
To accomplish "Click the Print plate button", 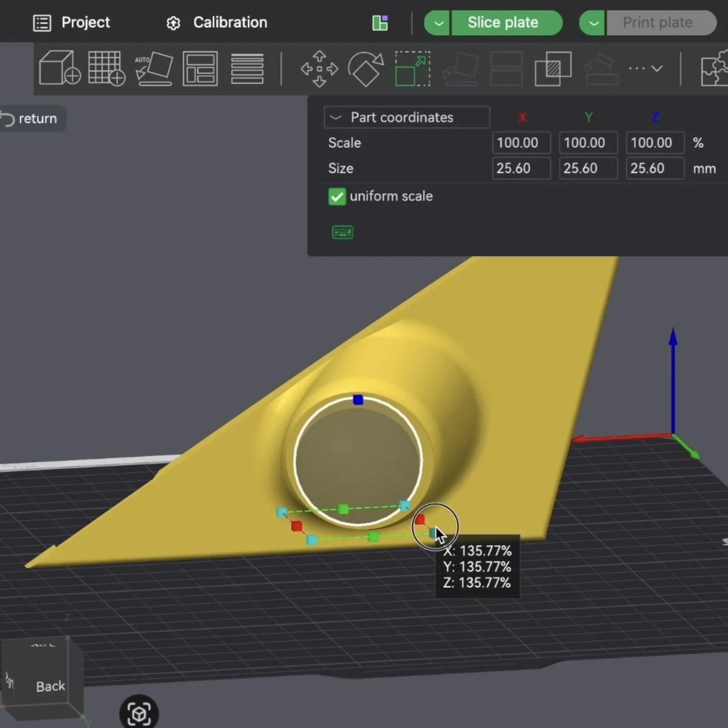I will tap(660, 23).
